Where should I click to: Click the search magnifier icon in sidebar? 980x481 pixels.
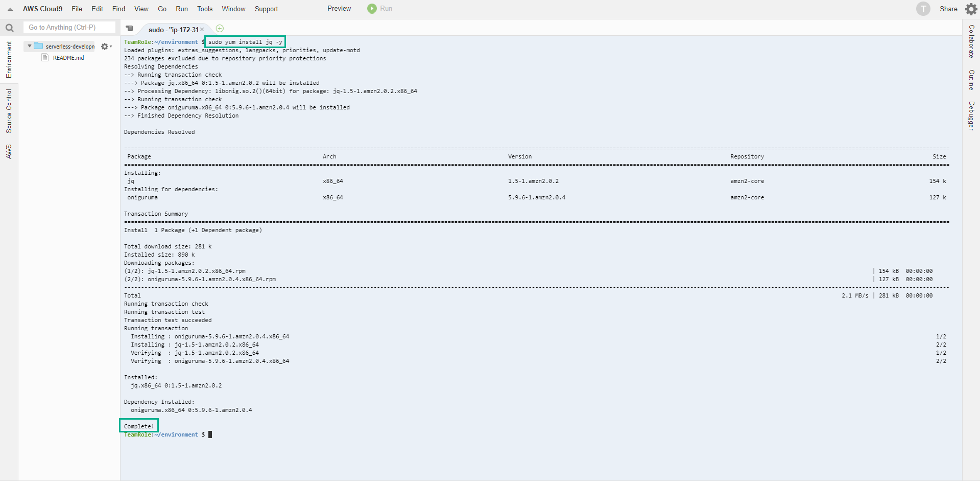[9, 28]
